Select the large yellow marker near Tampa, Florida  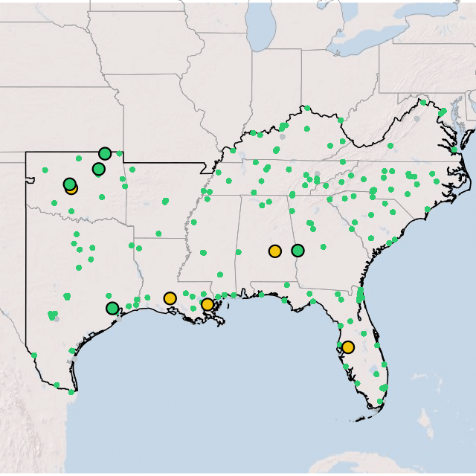(348, 347)
